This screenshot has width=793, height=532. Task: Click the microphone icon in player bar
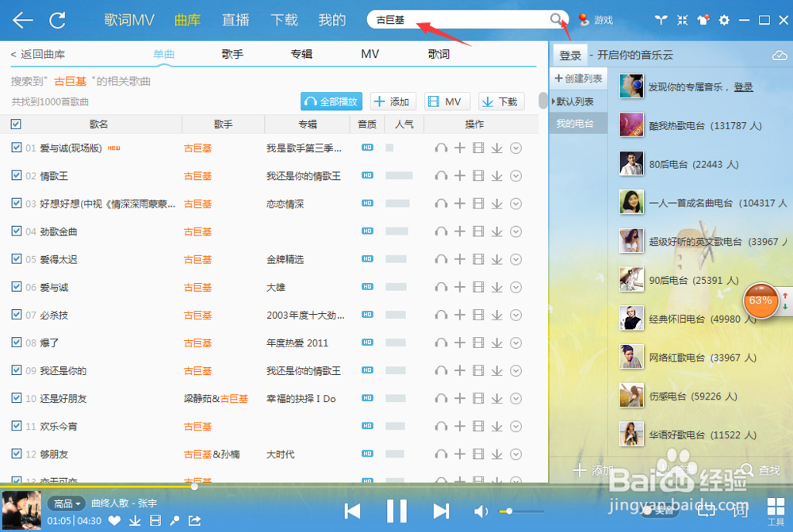(174, 520)
